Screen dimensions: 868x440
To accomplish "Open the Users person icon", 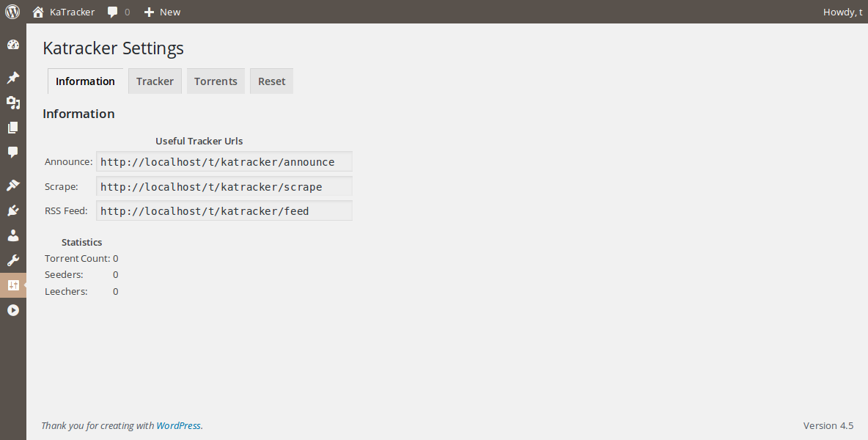I will point(12,235).
